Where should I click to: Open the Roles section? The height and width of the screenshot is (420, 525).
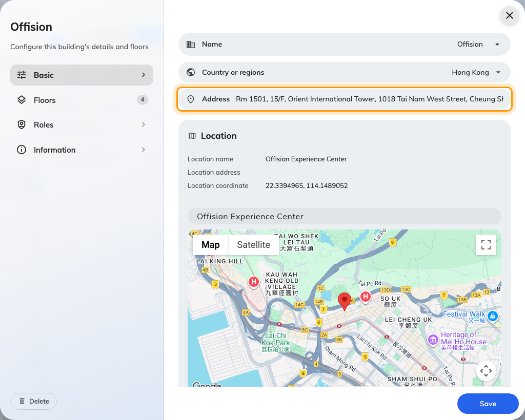pos(82,125)
